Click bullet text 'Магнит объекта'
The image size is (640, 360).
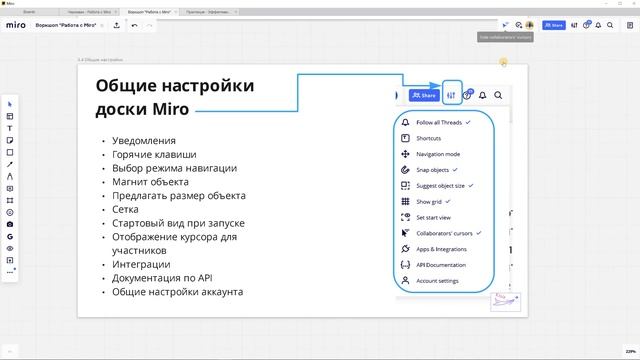click(151, 182)
